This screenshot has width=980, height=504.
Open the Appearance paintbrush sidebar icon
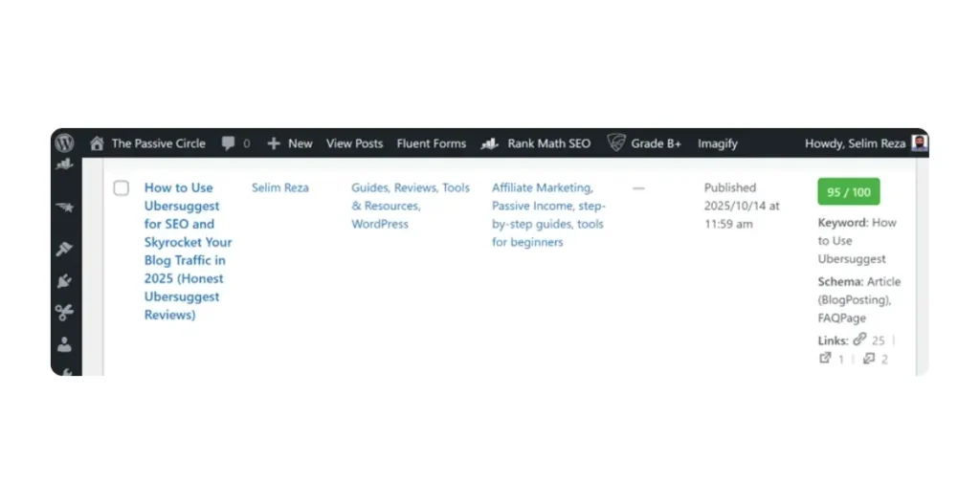pos(65,249)
